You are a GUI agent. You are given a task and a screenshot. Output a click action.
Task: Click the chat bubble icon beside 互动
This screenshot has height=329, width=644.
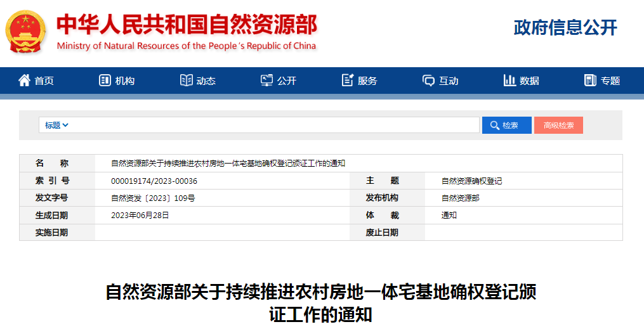428,81
